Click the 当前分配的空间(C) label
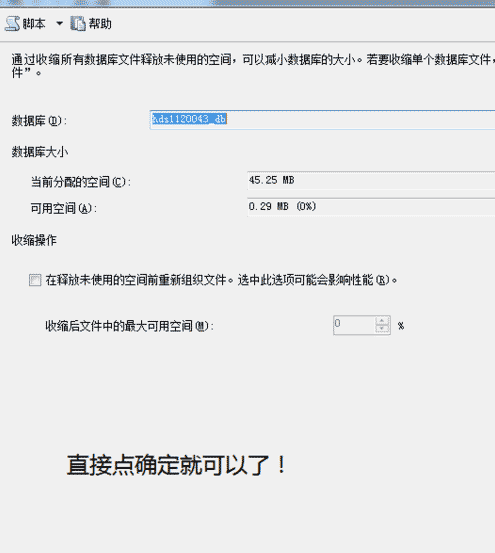The image size is (495, 553). tap(81, 182)
